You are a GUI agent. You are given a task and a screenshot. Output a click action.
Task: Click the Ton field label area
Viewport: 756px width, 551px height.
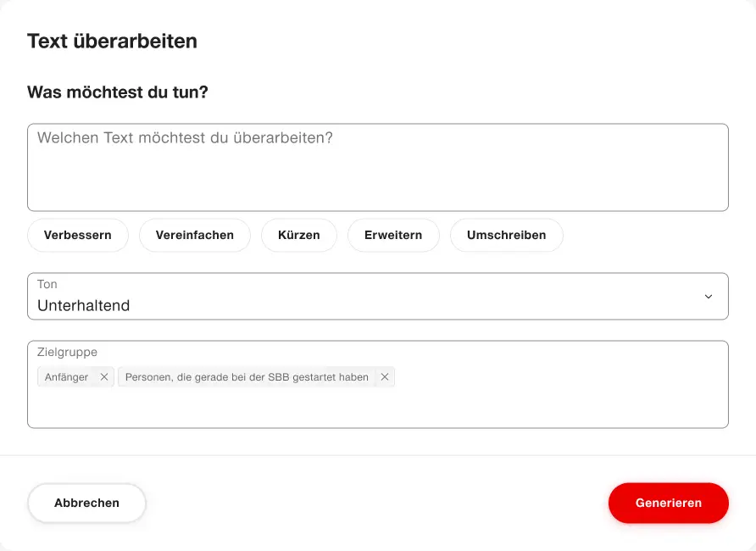coord(47,284)
